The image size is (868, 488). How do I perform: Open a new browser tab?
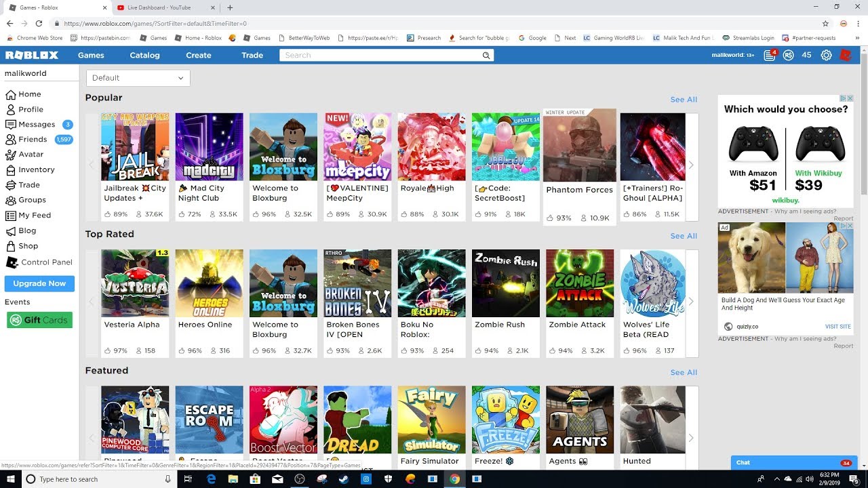tap(230, 7)
